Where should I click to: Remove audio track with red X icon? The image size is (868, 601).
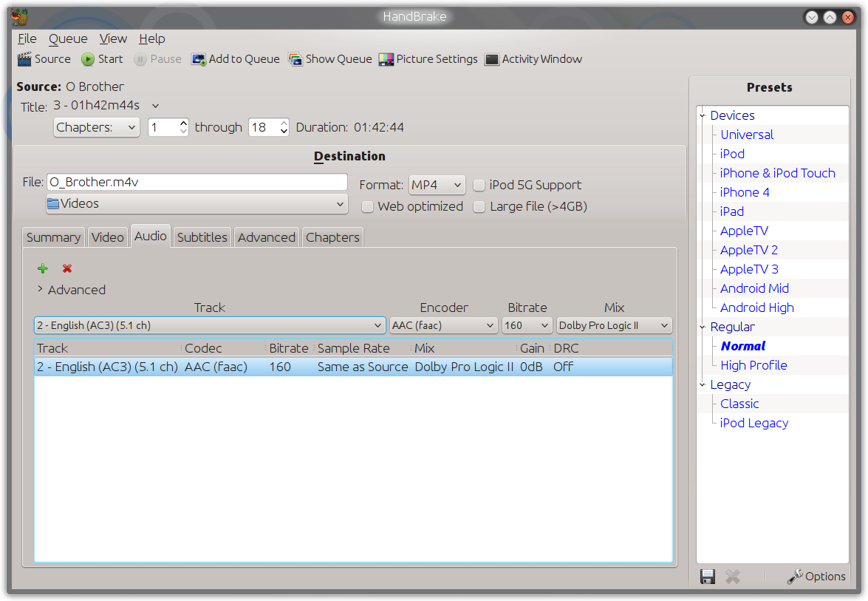[x=67, y=268]
